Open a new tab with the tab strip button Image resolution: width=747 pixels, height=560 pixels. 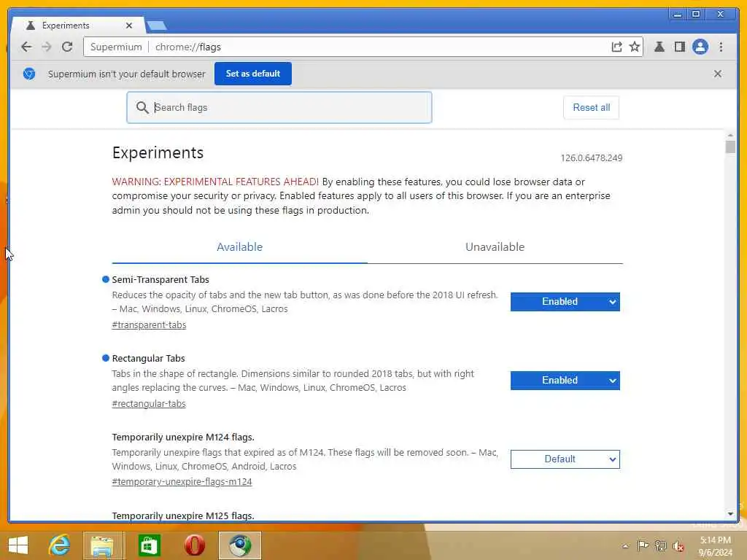tap(156, 26)
